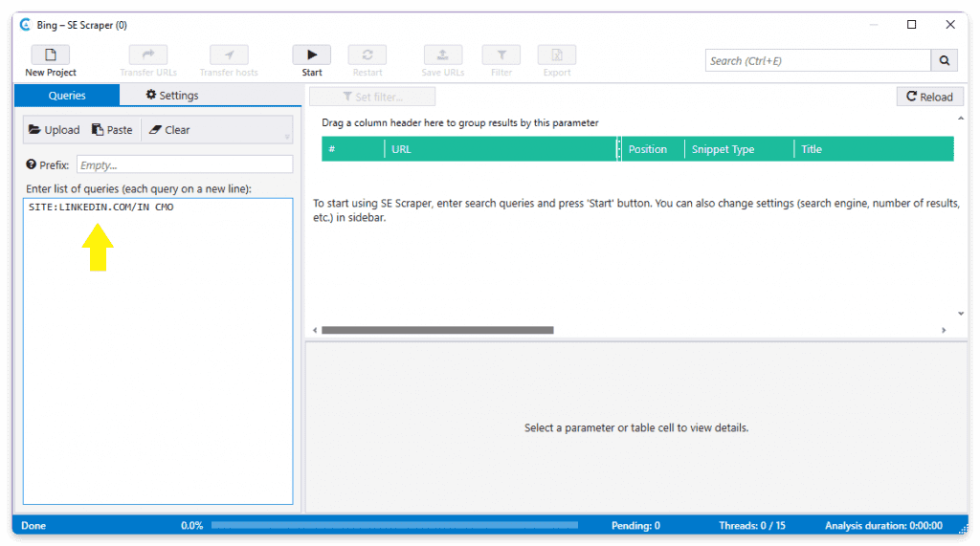Paste queries from clipboard

pos(113,130)
